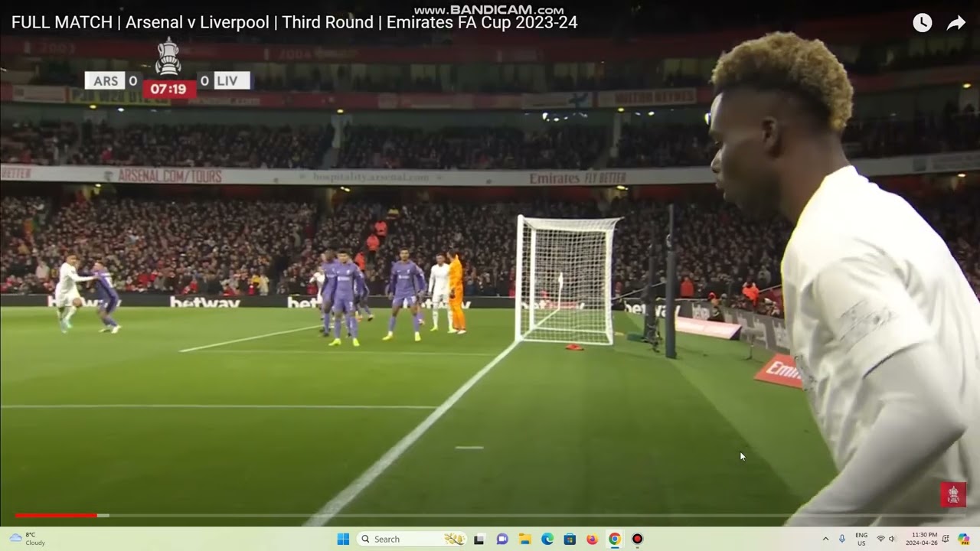The height and width of the screenshot is (551, 980).
Task: Open Microsoft Store from the taskbar
Action: tap(570, 539)
